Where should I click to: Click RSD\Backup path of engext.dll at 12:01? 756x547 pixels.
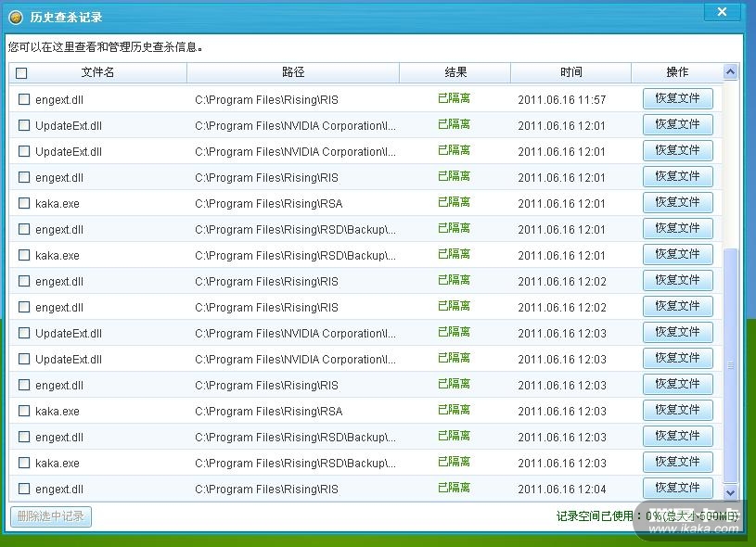(296, 229)
